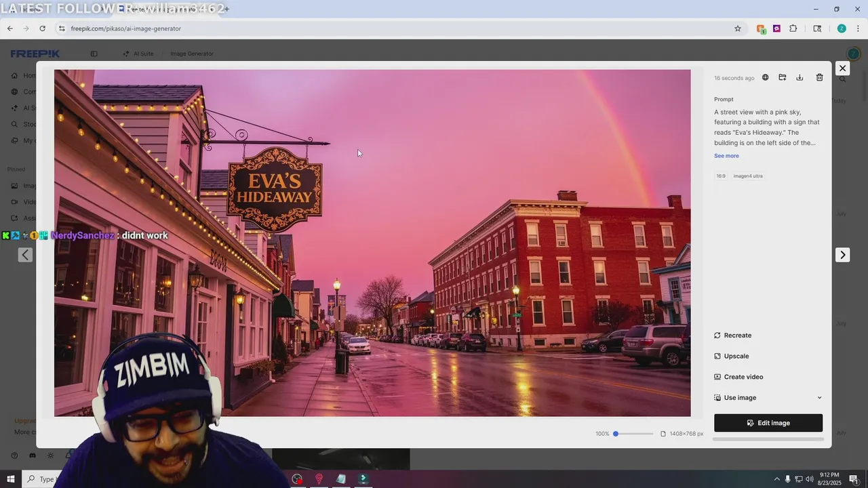Bookmark this page with star icon
The height and width of the screenshot is (488, 868).
[x=738, y=28]
